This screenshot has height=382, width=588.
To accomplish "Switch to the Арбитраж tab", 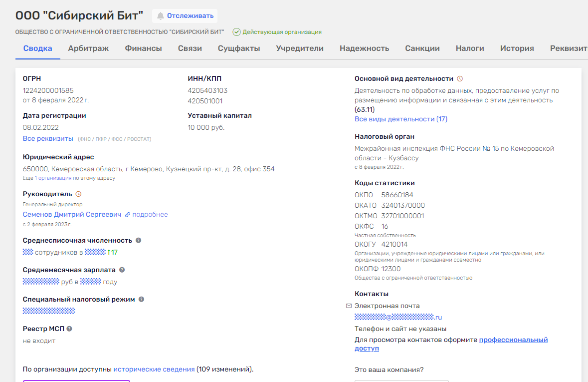I will pos(88,48).
